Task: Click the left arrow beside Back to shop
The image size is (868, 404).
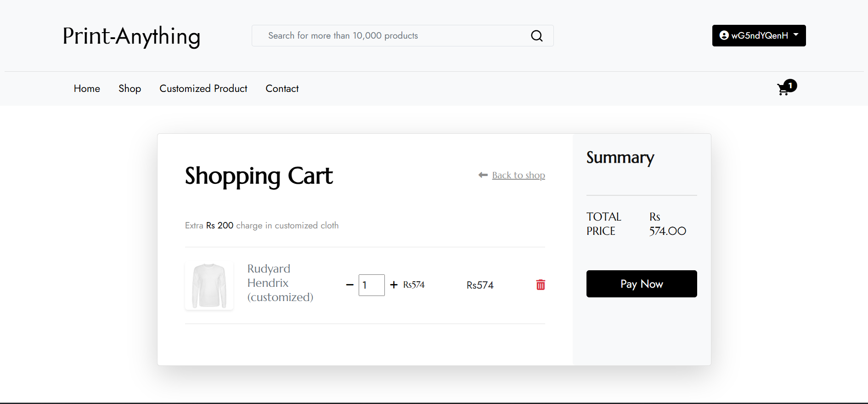Action: (x=483, y=175)
